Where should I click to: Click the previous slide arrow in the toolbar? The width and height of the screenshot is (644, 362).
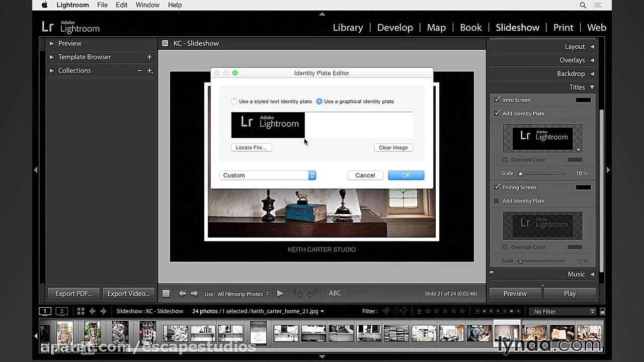[182, 293]
